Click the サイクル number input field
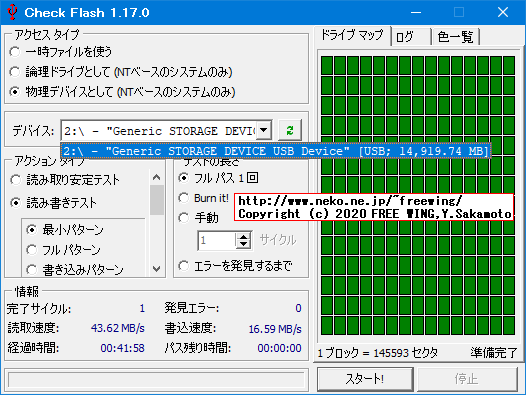The width and height of the screenshot is (526, 395). [x=217, y=240]
